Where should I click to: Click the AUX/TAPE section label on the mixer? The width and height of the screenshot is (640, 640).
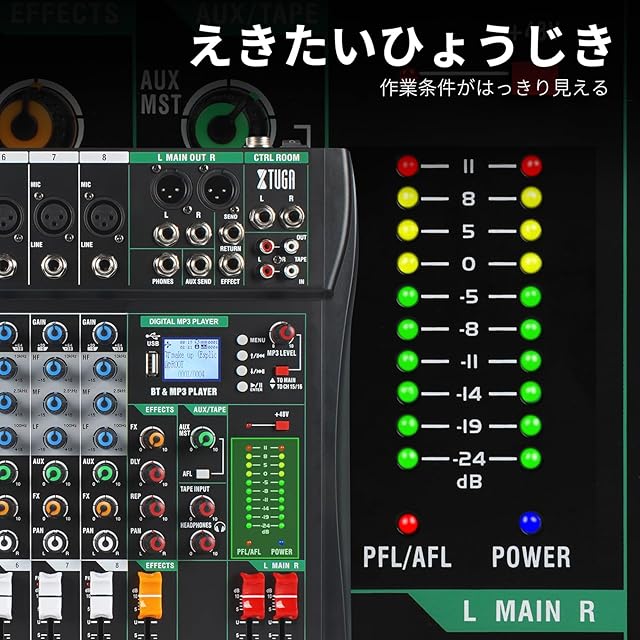tap(209, 409)
